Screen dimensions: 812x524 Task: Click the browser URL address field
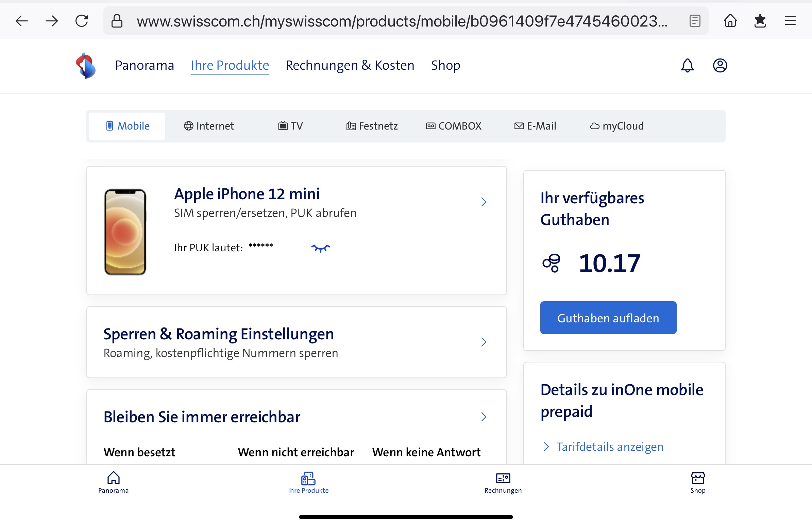coord(401,21)
